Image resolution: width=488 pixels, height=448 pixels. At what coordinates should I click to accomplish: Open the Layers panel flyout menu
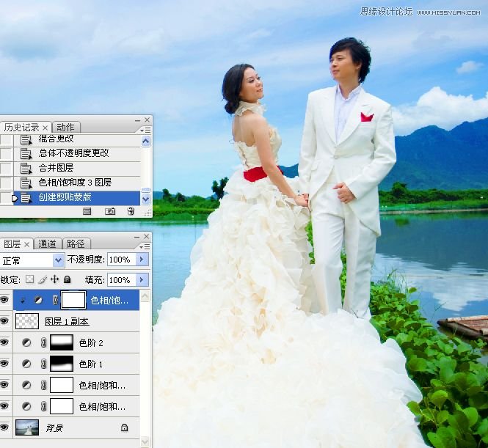coord(145,246)
